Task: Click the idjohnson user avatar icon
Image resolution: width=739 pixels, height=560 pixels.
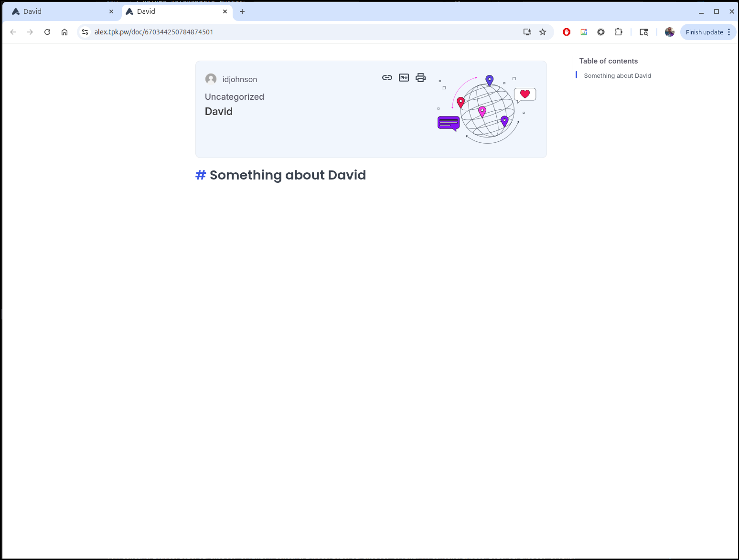Action: (x=211, y=79)
